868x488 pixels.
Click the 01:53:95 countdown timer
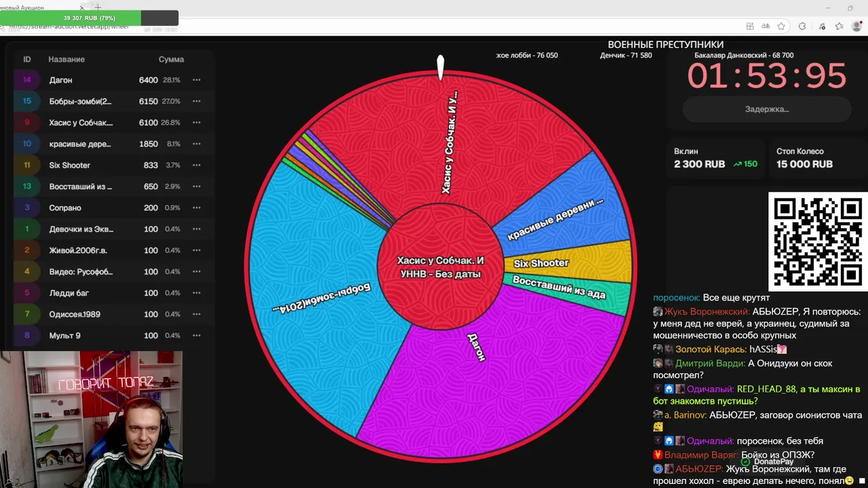[767, 75]
